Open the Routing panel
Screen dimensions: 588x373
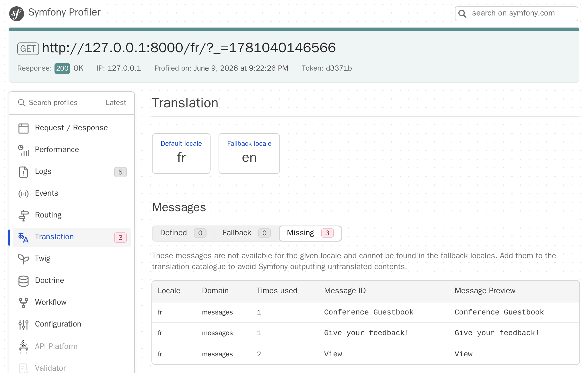(72, 215)
